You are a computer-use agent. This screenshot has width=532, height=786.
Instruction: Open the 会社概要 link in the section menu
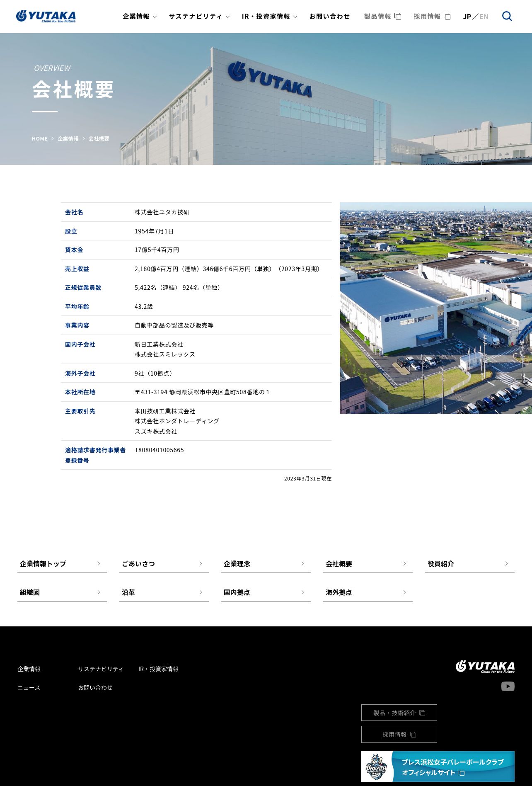pyautogui.click(x=368, y=564)
